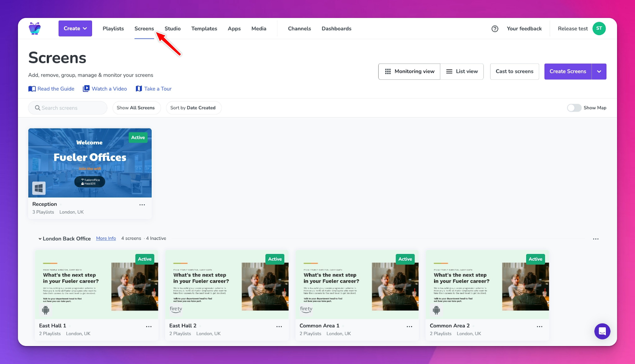Enable the Show Map toggle
635x364 pixels.
click(574, 108)
